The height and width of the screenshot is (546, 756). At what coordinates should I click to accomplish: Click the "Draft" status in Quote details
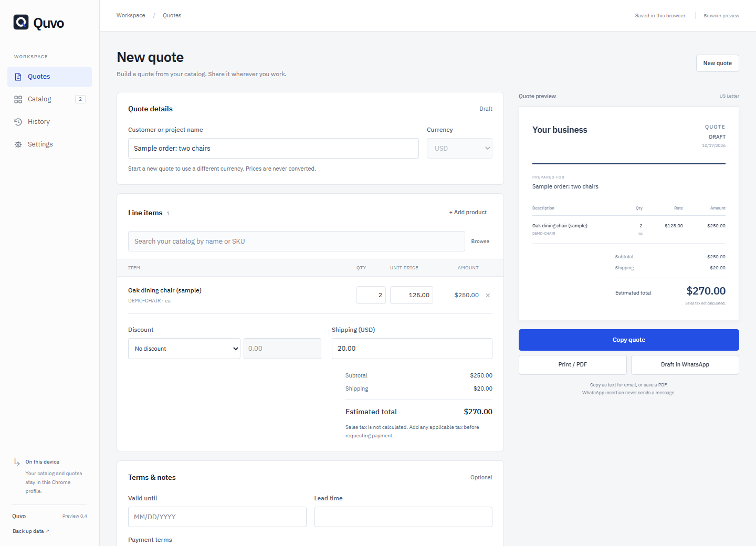(486, 109)
